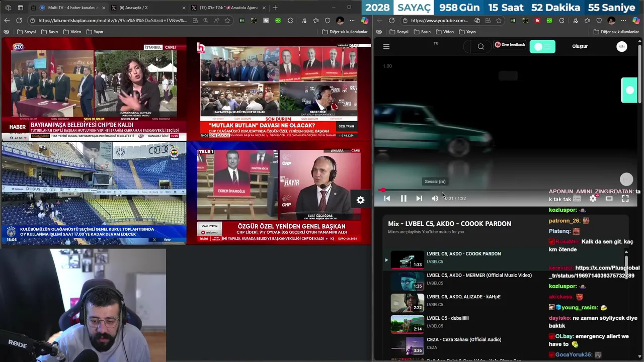This screenshot has height=362, width=644.
Task: Favorite the YouTube page star icon
Action: pyautogui.click(x=499, y=21)
